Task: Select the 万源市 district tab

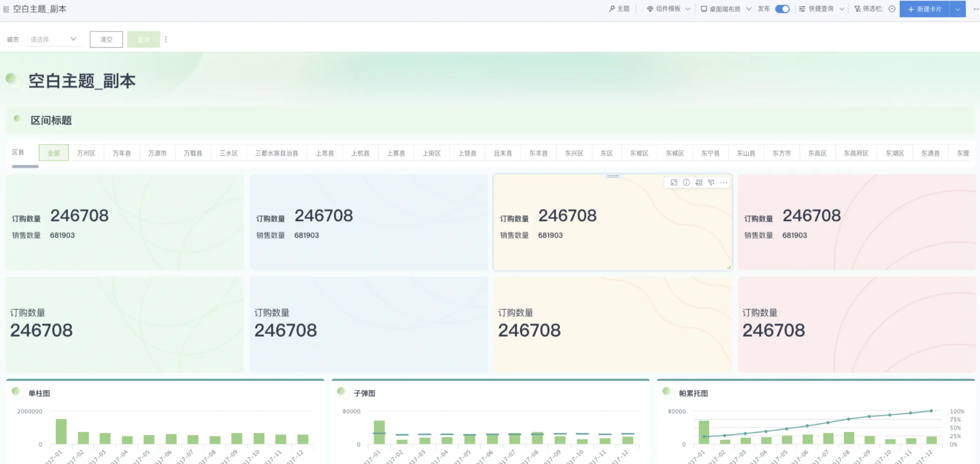Action: pos(157,153)
